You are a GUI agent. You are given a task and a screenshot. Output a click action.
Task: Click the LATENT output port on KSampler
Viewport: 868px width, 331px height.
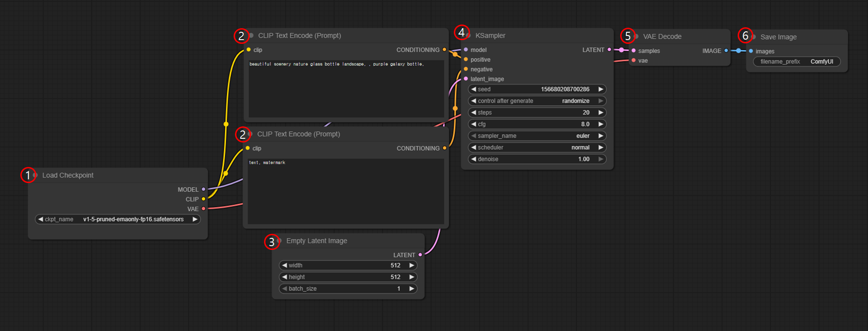(609, 50)
